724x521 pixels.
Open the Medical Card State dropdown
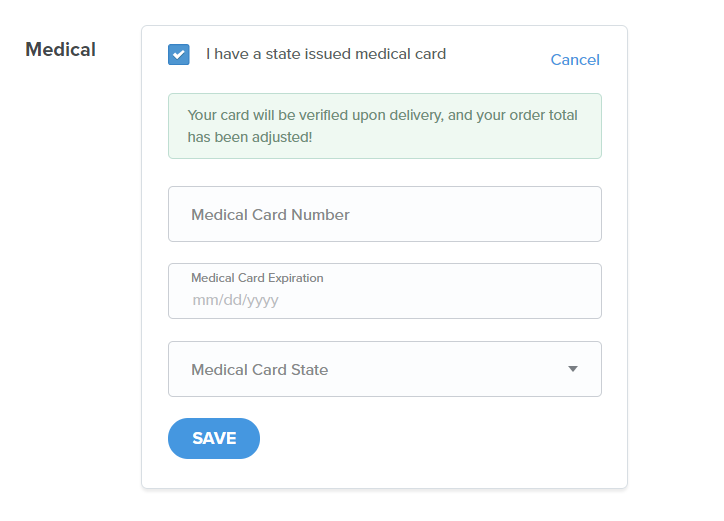point(385,369)
